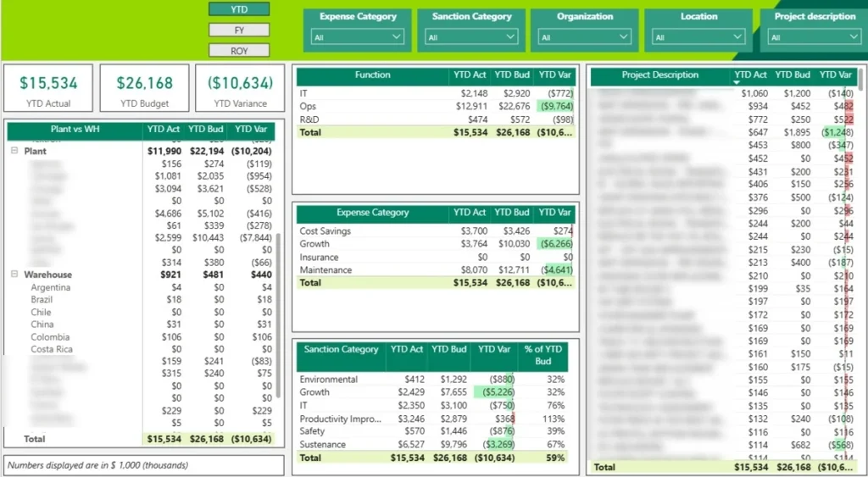Select the Productivity Impro... sanction row
This screenshot has width=868, height=477.
432,419
